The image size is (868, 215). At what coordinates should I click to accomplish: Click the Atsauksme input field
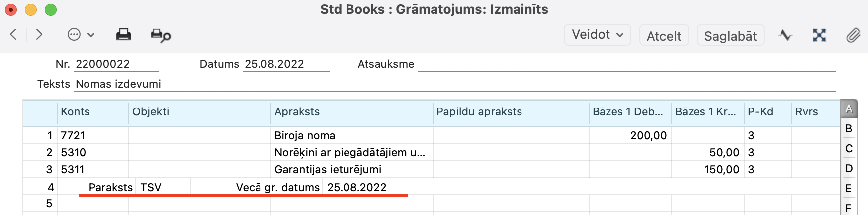(626, 64)
